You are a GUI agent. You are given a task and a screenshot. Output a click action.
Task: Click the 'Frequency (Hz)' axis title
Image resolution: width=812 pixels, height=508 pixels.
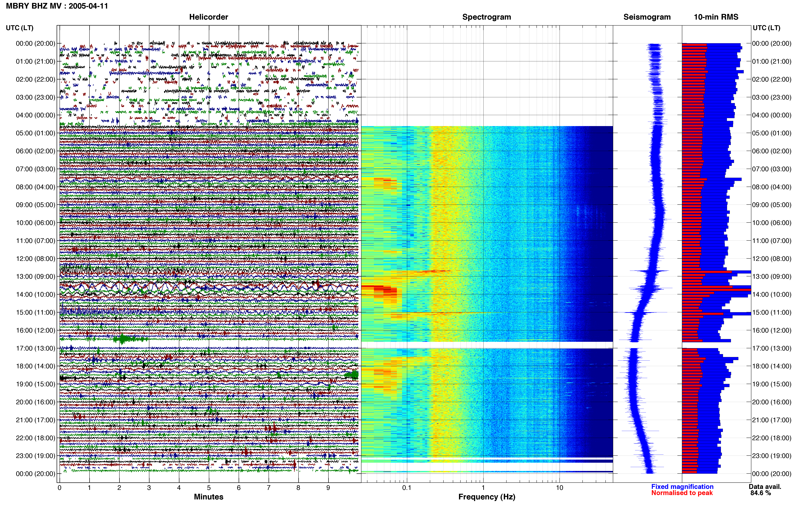[487, 497]
